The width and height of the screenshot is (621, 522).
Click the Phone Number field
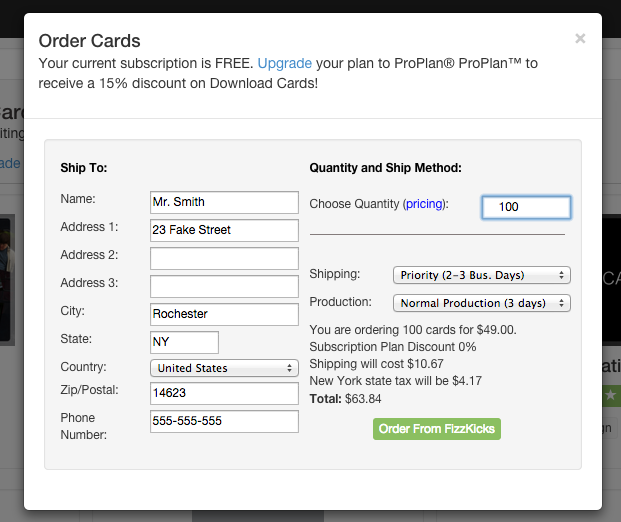click(x=224, y=421)
